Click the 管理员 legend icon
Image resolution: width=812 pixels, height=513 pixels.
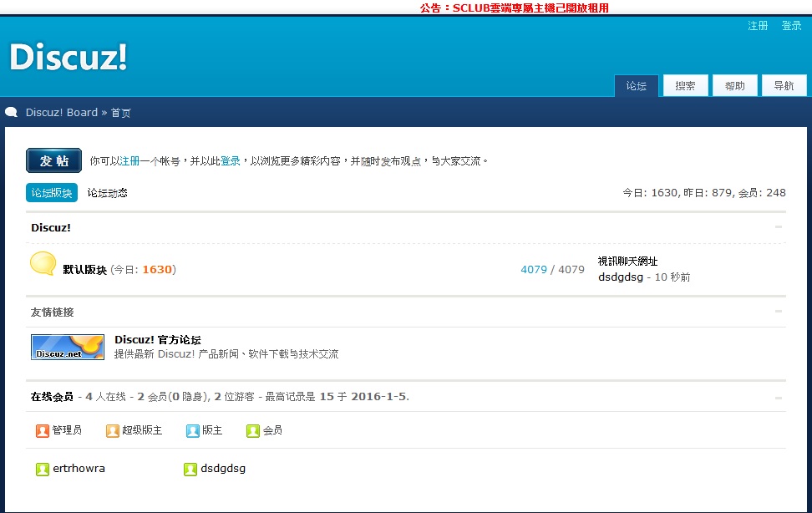42,430
